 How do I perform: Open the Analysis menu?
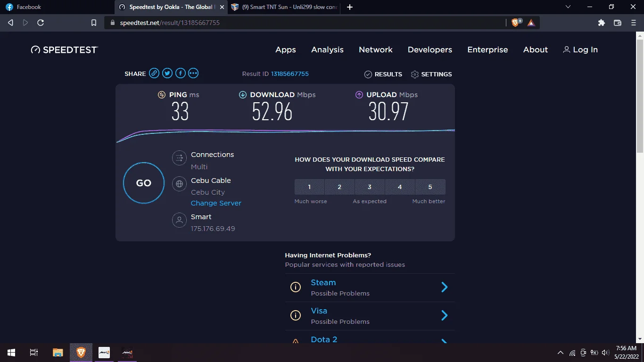pyautogui.click(x=327, y=49)
